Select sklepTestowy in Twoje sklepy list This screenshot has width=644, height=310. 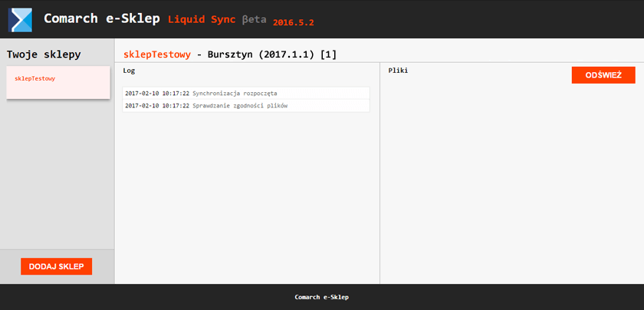(35, 78)
